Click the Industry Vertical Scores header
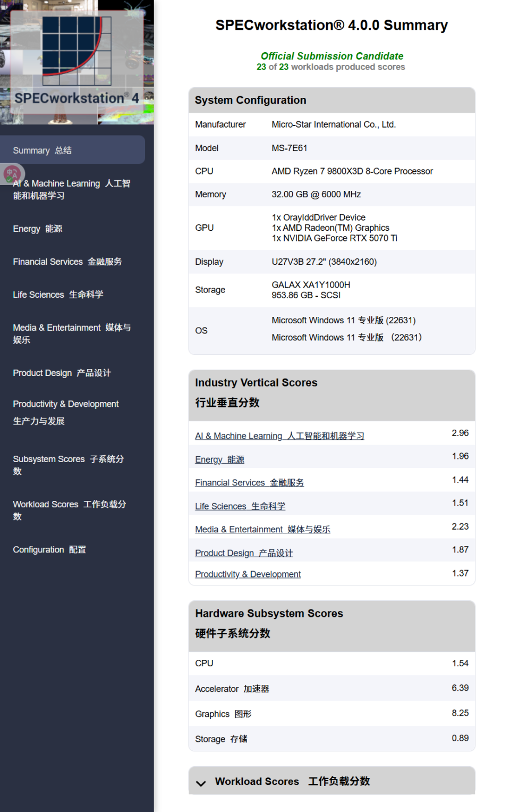The width and height of the screenshot is (510, 812). click(331, 395)
